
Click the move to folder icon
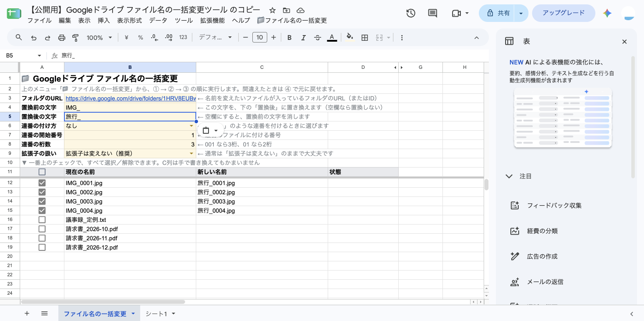pos(286,11)
